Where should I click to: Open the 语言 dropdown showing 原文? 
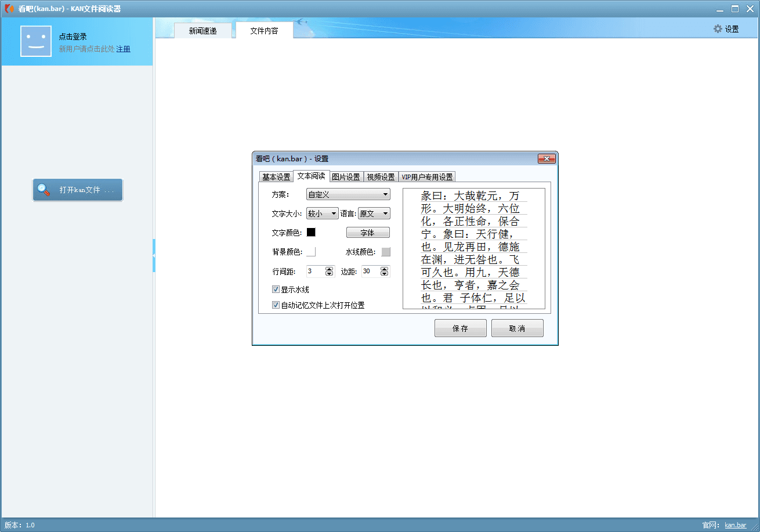[374, 213]
